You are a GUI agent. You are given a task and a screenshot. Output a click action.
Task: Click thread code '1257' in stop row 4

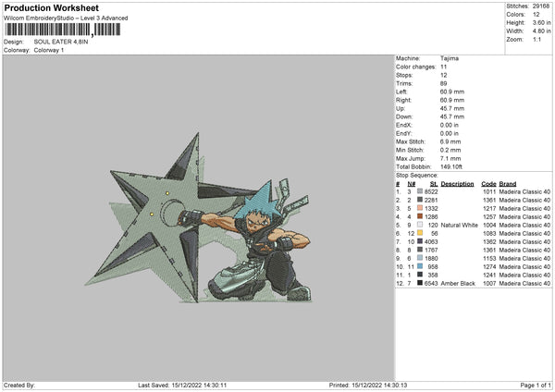[489, 217]
